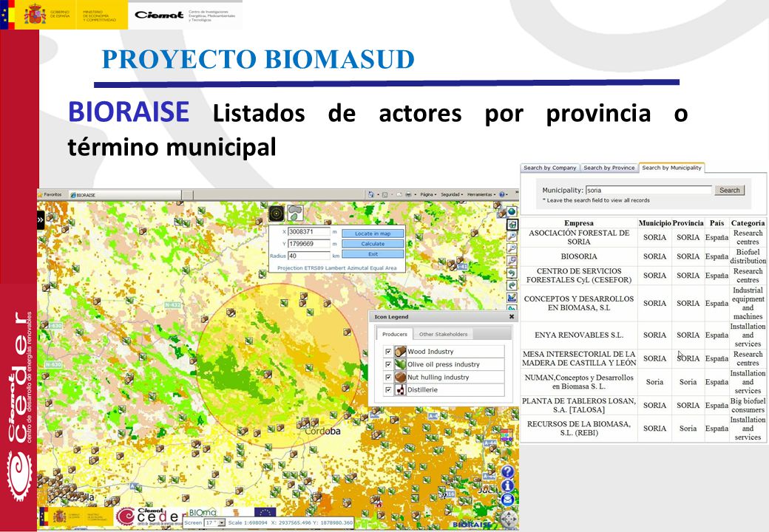Open the Search by Province tab
The image size is (769, 532).
(609, 168)
